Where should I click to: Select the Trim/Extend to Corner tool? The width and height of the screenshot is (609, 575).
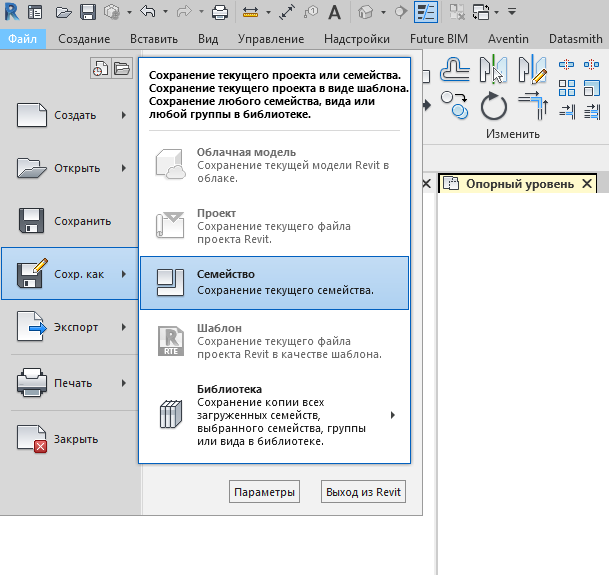tap(533, 105)
